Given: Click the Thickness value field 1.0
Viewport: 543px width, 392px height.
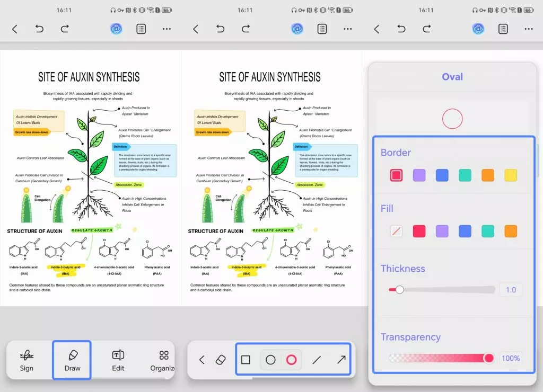Looking at the screenshot, I should tap(511, 290).
